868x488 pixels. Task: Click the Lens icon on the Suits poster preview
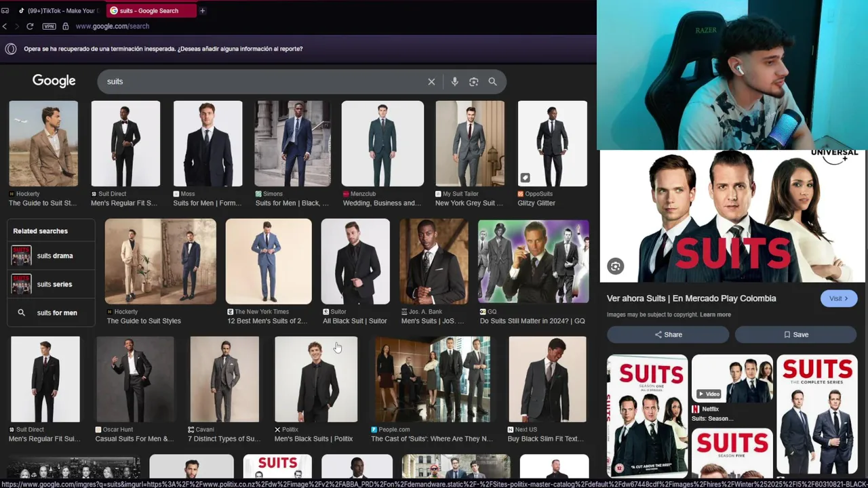pos(615,266)
